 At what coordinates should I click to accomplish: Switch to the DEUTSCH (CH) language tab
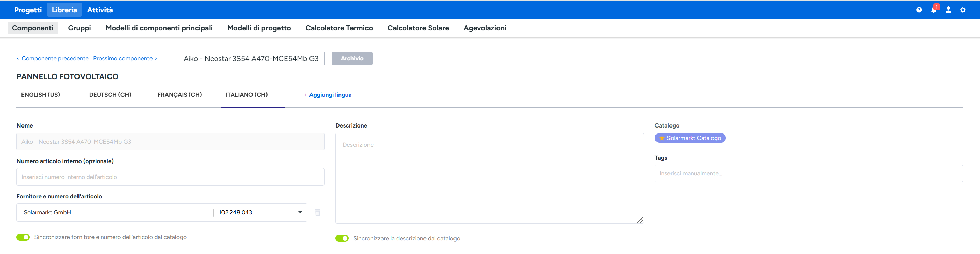[110, 95]
